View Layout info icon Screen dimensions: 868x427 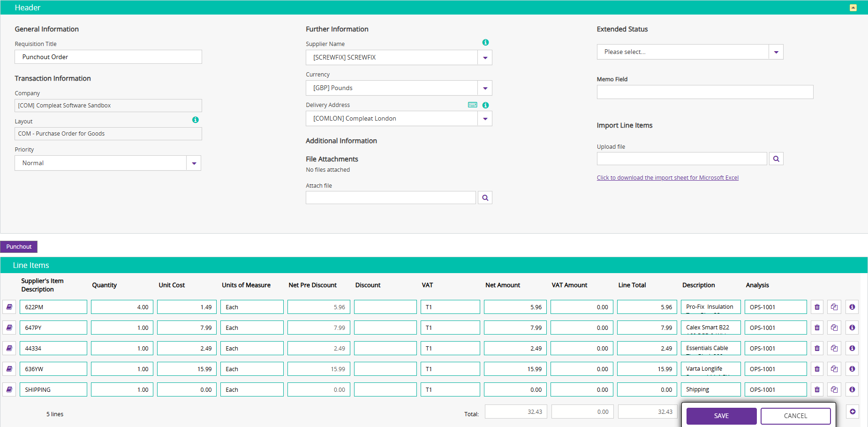tap(196, 120)
